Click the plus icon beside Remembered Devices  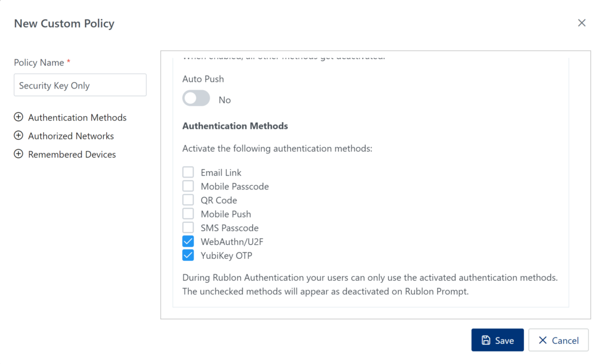(18, 154)
